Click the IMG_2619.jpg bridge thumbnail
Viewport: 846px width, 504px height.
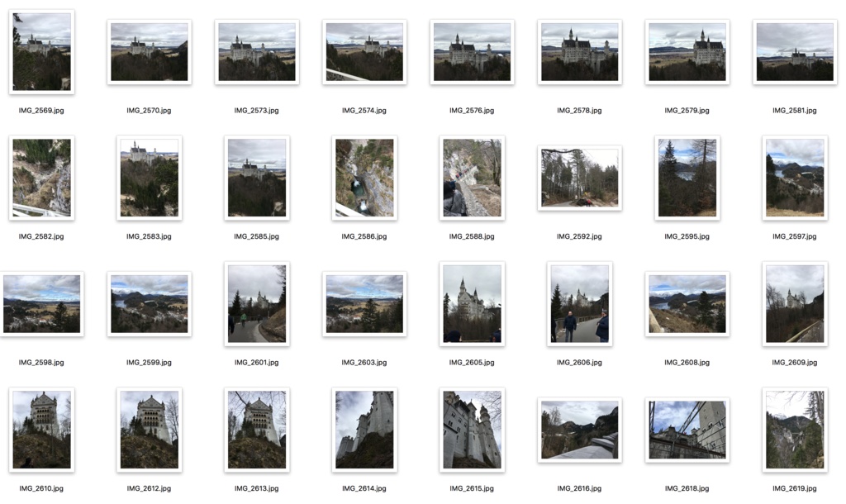coord(795,430)
